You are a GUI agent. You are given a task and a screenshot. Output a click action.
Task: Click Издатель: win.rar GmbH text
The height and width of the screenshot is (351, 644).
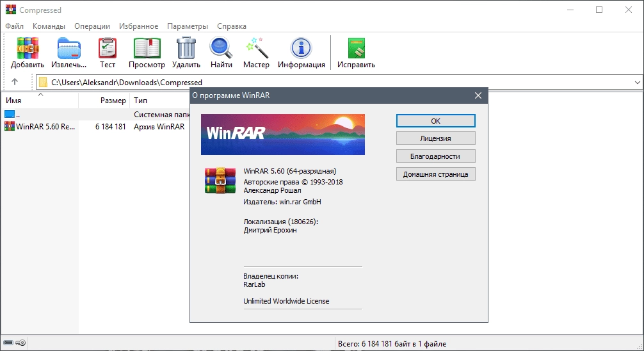coord(282,202)
